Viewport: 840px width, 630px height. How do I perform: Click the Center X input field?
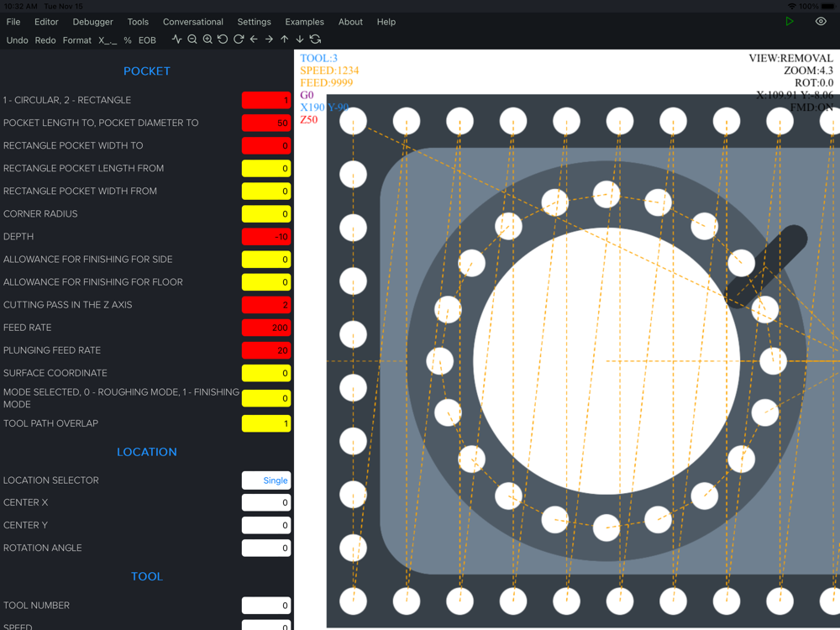pos(266,502)
